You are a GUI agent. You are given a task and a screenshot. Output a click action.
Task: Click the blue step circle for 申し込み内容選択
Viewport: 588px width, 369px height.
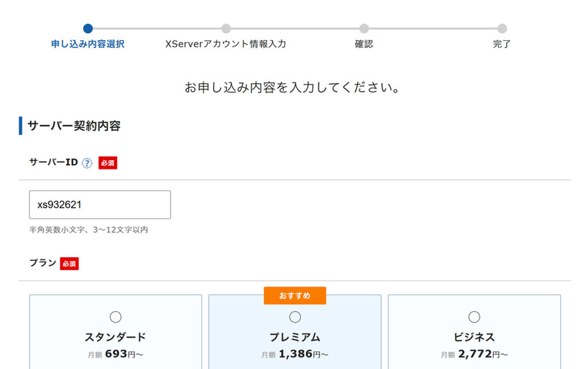pos(88,28)
